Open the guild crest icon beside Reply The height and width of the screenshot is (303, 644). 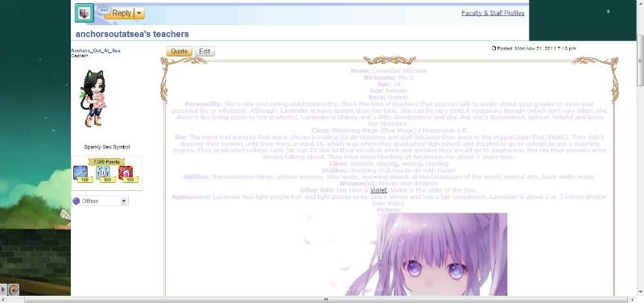click(x=85, y=13)
